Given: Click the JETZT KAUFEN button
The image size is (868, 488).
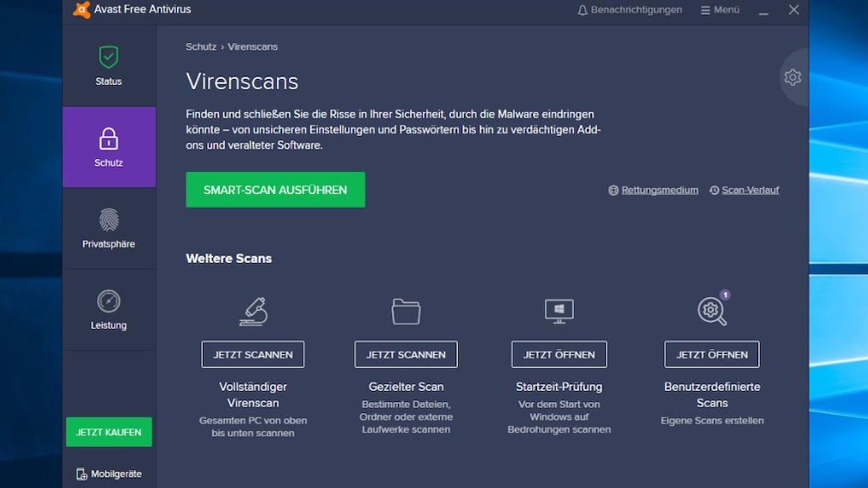Looking at the screenshot, I should pyautogui.click(x=108, y=432).
